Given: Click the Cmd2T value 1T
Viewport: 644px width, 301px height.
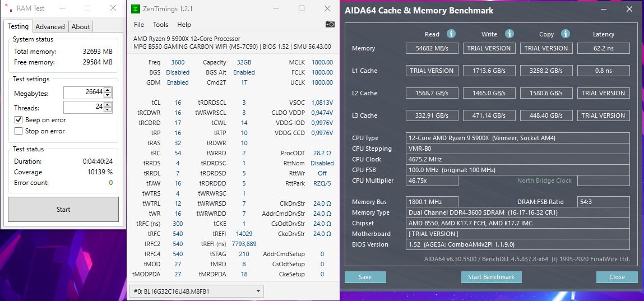Looking at the screenshot, I should point(244,82).
